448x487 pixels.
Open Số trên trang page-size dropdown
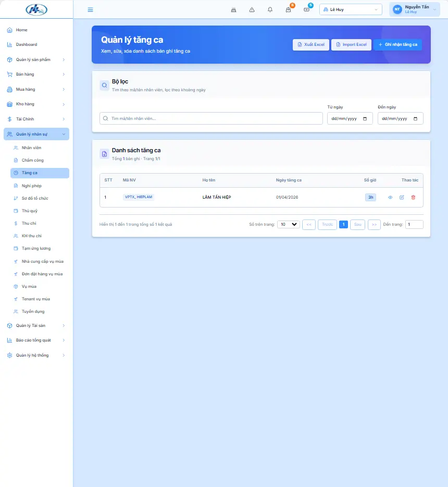(289, 225)
